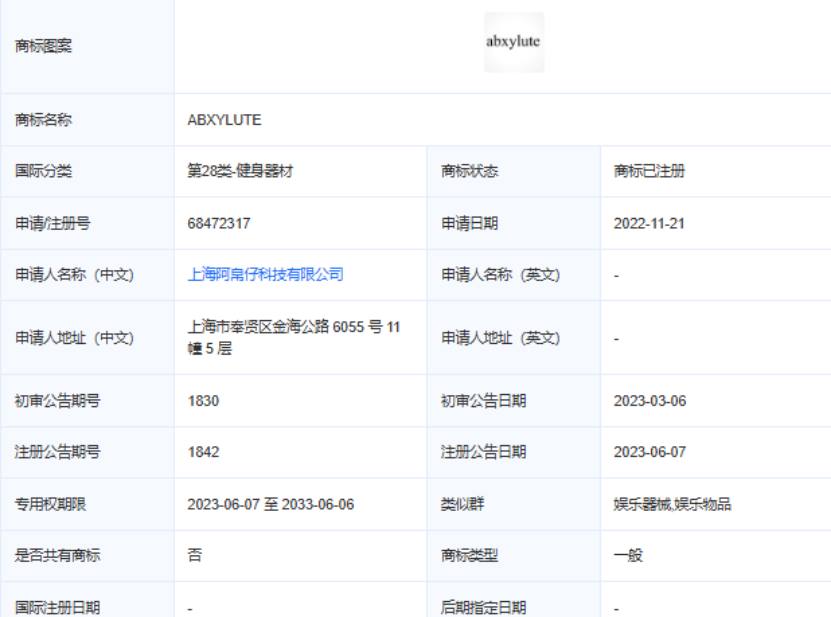Select the trademark status 商标已注册
The width and height of the screenshot is (831, 617).
pos(649,171)
